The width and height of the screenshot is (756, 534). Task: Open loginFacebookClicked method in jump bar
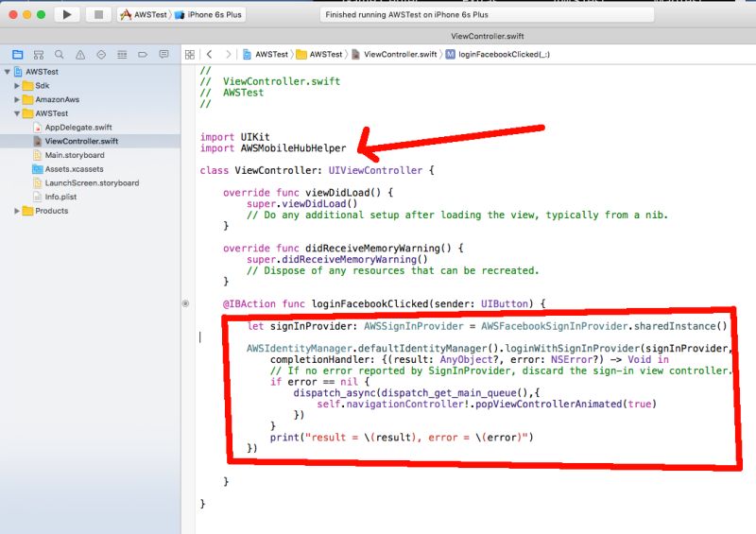498,55
